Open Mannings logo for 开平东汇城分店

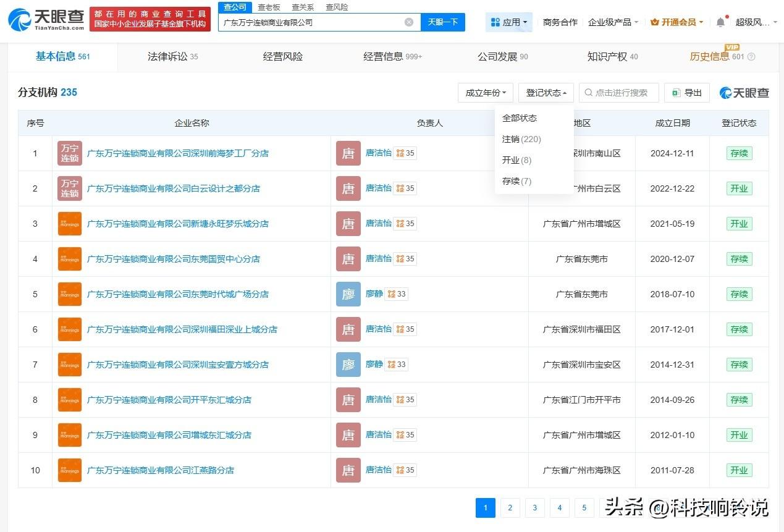point(69,400)
